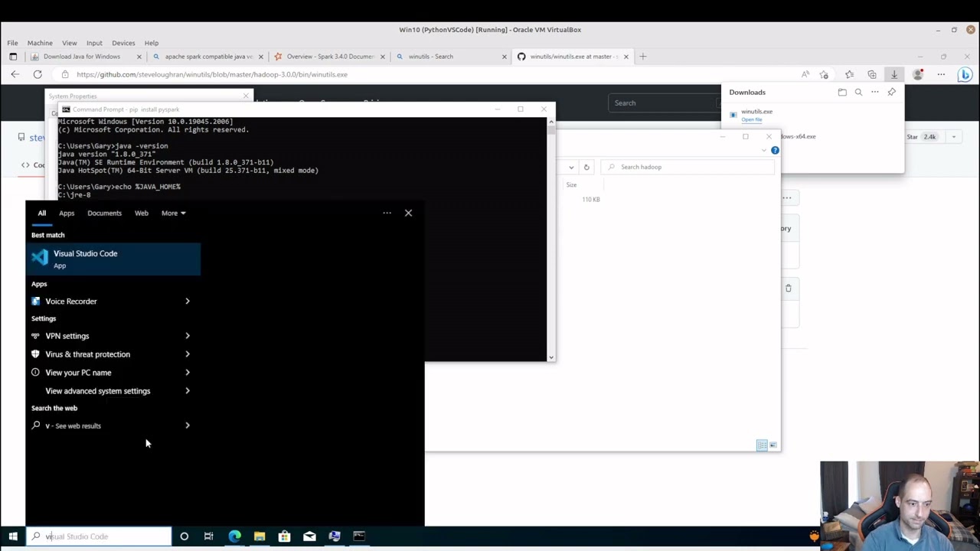Open the More filter dropdown
The width and height of the screenshot is (980, 551).
pyautogui.click(x=173, y=213)
